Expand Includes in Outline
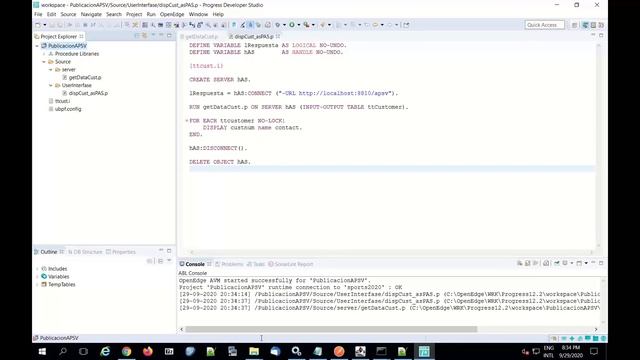 pos(38,269)
